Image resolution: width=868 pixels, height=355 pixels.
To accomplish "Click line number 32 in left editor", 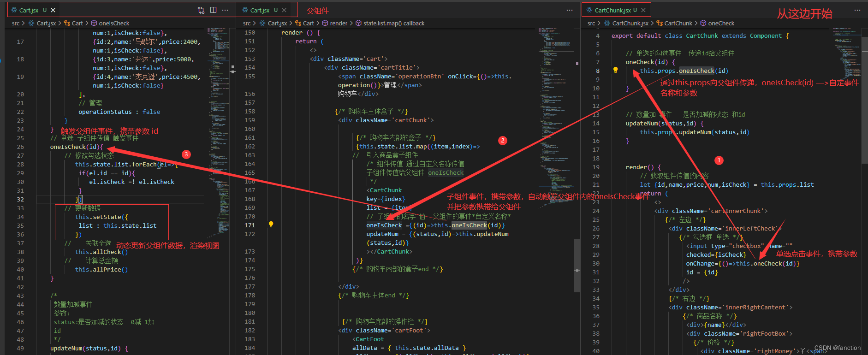I will pyautogui.click(x=20, y=199).
